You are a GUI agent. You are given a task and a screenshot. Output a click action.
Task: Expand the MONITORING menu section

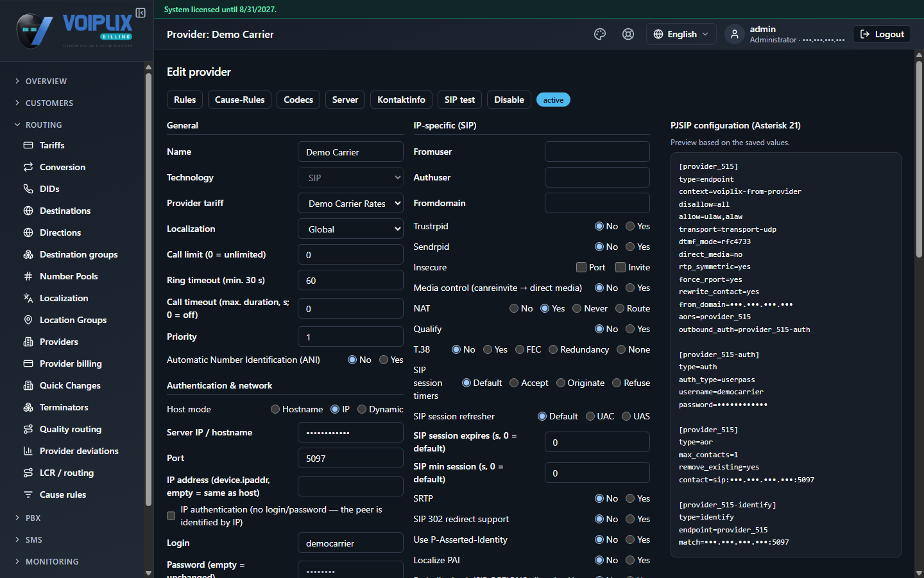coord(52,561)
